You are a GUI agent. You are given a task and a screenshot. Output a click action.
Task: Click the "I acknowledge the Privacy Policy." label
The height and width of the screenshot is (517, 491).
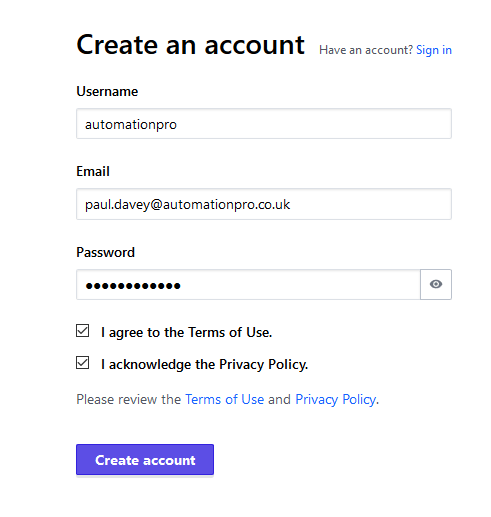pyautogui.click(x=204, y=364)
